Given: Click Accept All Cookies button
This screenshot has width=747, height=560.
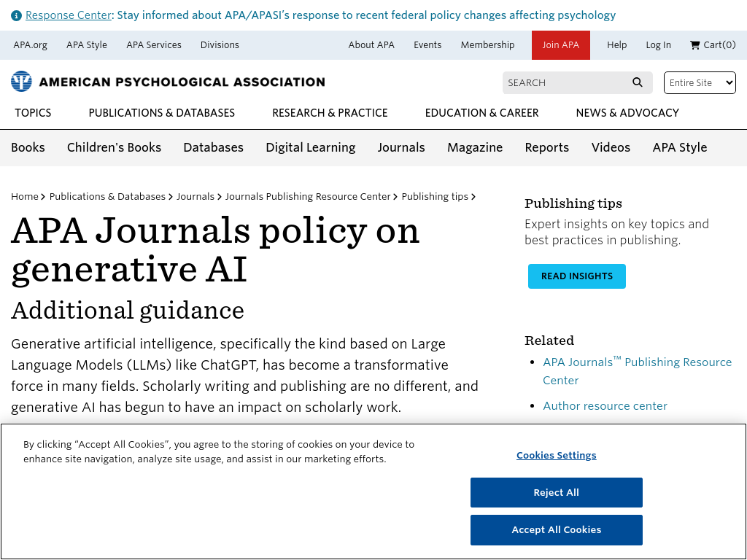Looking at the screenshot, I should 557,530.
